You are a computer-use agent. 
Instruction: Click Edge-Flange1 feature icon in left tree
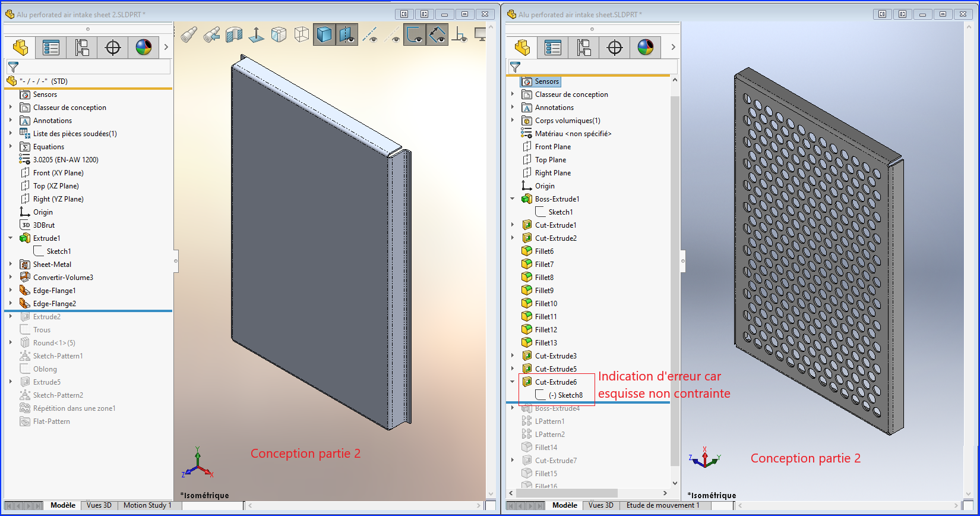pyautogui.click(x=25, y=291)
